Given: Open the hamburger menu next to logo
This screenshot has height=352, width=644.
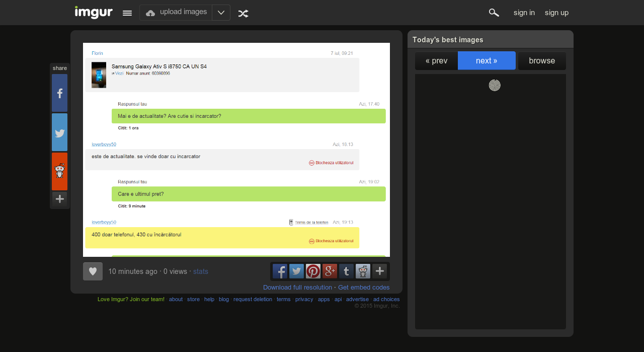Looking at the screenshot, I should 127,13.
